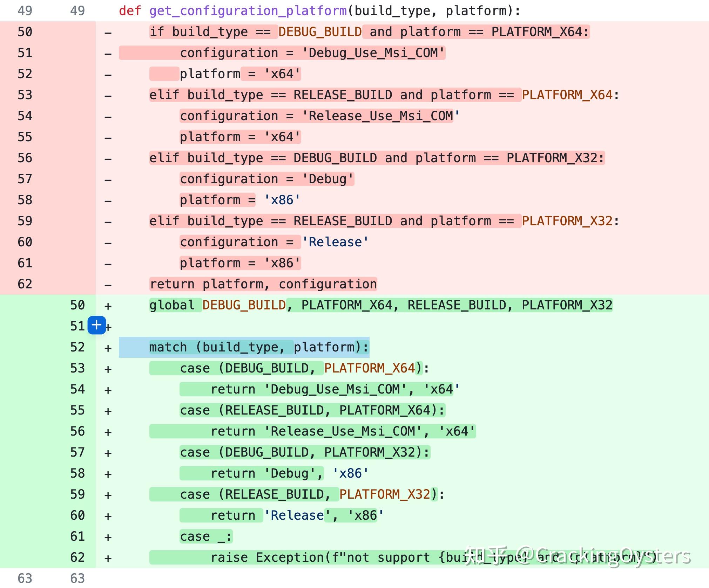This screenshot has height=588, width=709.
Task: Click the def keyword on line 49
Action: [x=130, y=11]
